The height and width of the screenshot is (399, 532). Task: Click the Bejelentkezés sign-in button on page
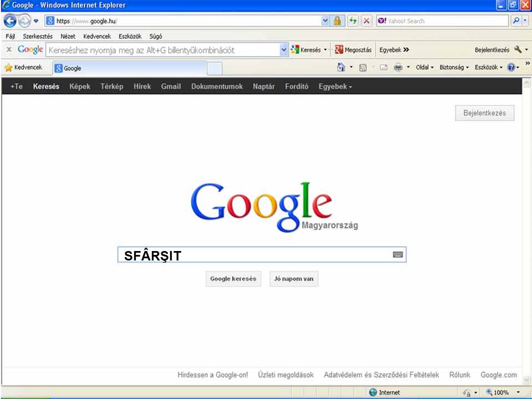pyautogui.click(x=484, y=113)
